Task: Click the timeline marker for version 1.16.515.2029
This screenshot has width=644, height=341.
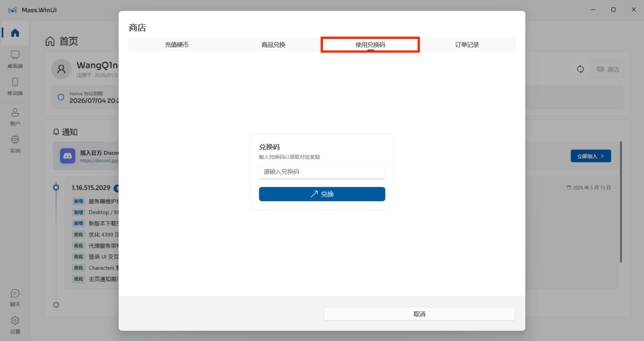Action: [56, 187]
